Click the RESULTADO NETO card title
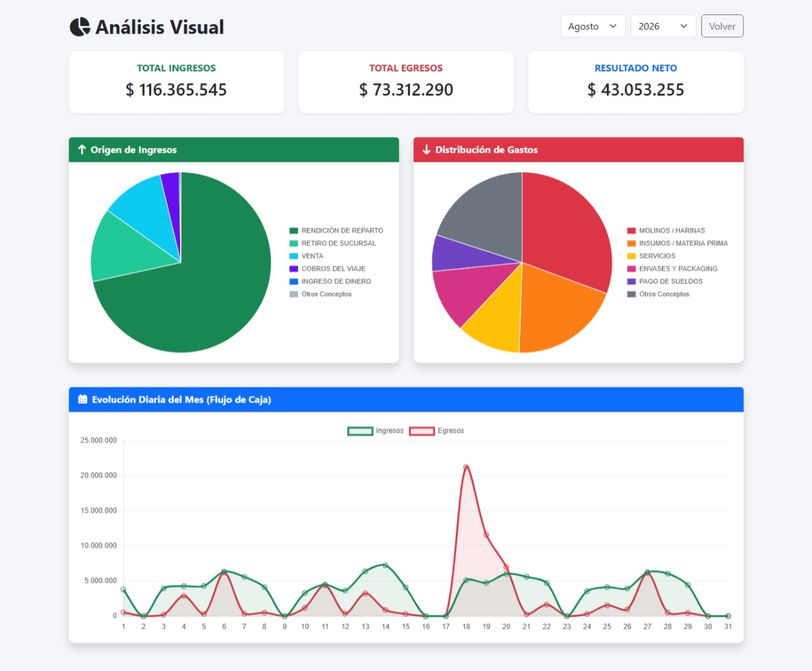 click(x=636, y=68)
